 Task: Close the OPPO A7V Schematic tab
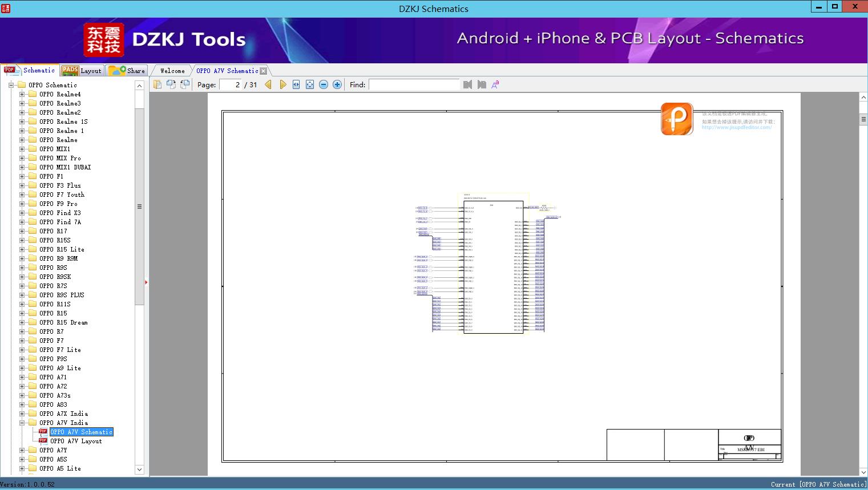263,71
